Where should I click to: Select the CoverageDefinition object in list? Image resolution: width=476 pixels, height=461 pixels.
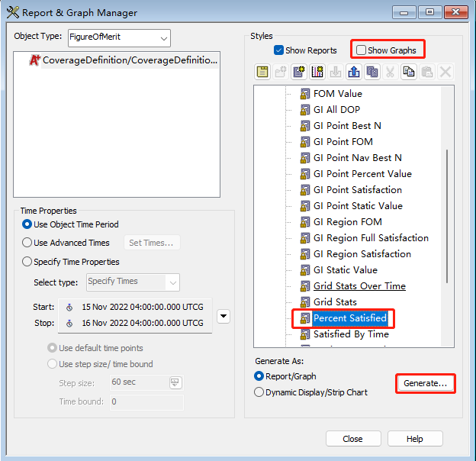pos(122,60)
